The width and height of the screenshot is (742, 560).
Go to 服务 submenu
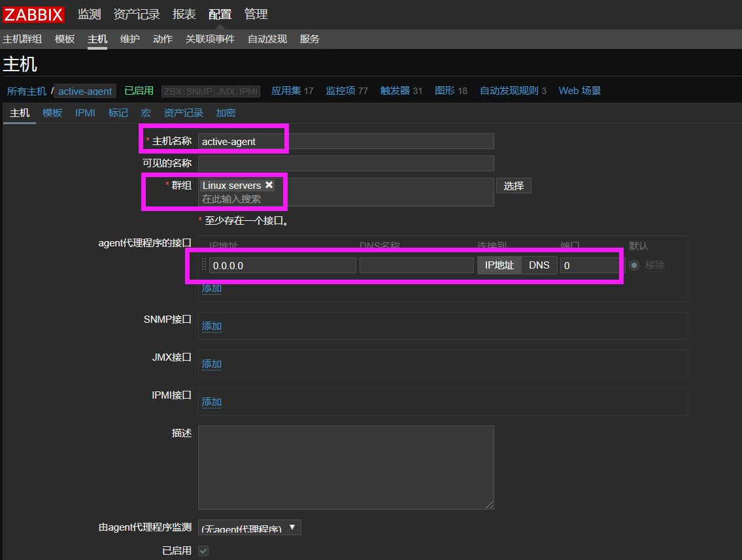tap(309, 39)
